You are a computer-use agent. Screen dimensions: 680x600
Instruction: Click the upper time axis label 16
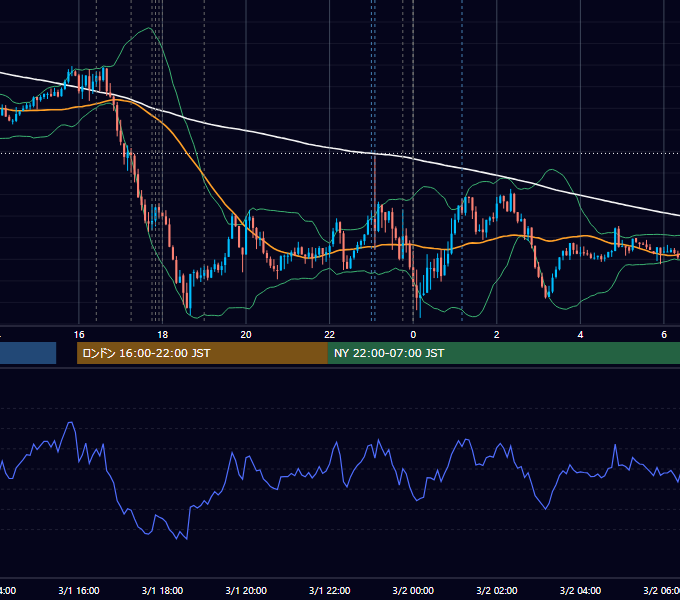[x=79, y=335]
